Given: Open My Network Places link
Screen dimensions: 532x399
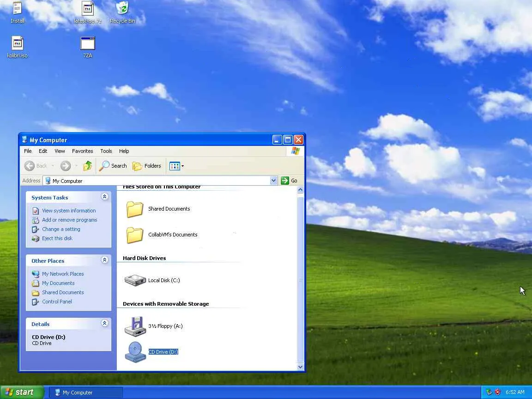Looking at the screenshot, I should (63, 274).
